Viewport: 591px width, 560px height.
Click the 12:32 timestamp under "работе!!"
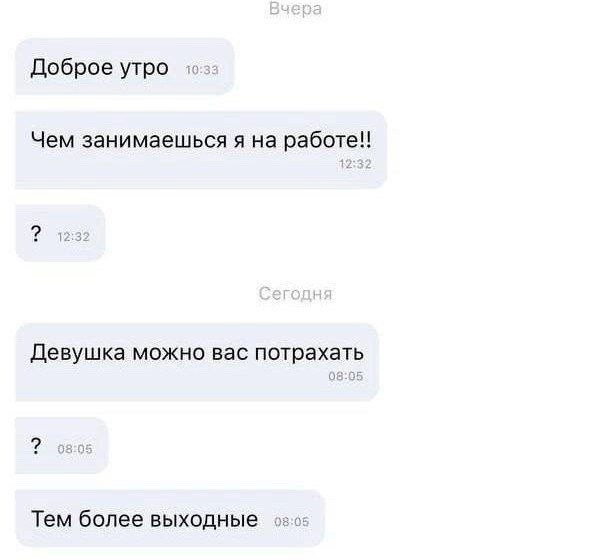click(x=355, y=164)
